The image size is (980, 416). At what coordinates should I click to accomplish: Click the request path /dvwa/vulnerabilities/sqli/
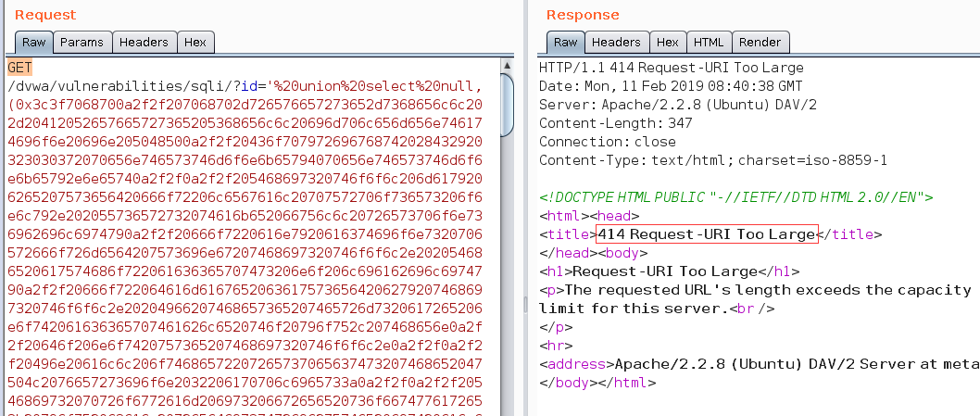click(x=119, y=86)
